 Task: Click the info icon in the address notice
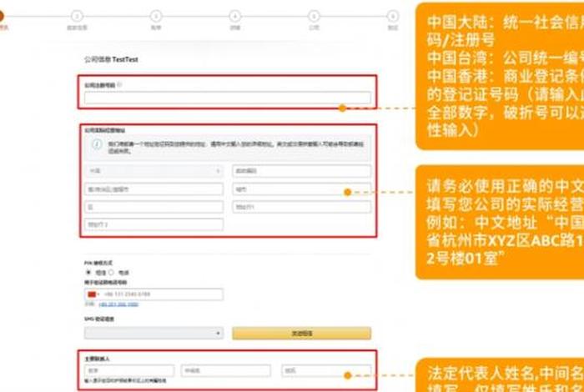(98, 144)
